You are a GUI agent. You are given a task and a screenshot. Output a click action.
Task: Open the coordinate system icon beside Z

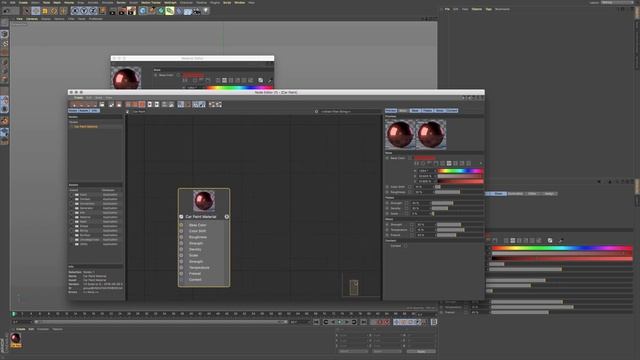pos(102,11)
